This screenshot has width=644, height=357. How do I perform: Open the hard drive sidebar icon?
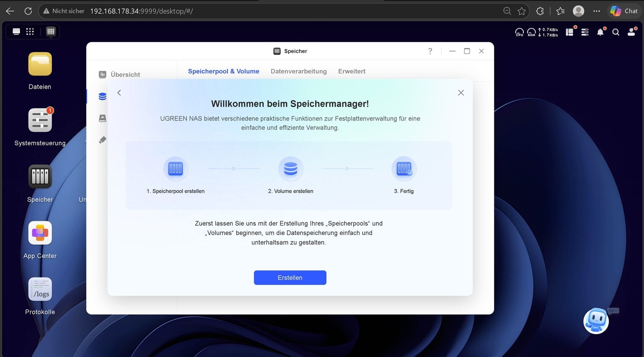click(103, 118)
